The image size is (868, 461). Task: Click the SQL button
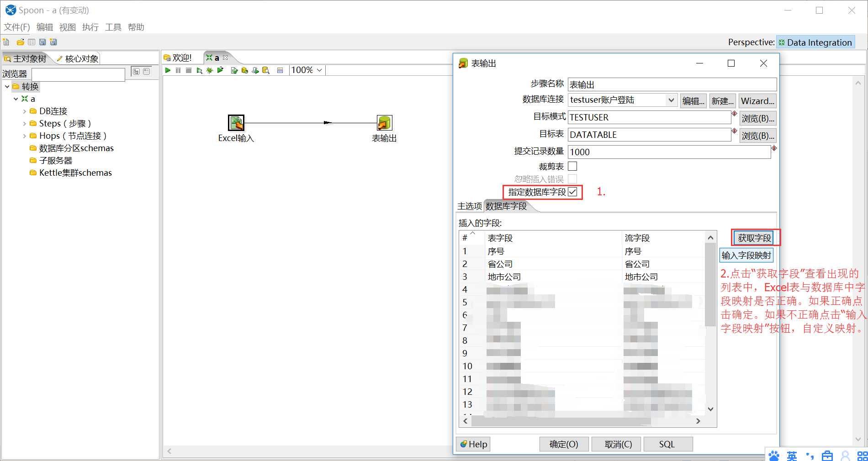pos(668,444)
